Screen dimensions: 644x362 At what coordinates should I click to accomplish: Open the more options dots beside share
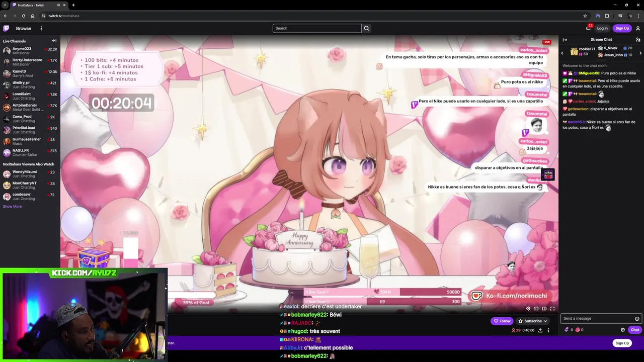point(548,330)
